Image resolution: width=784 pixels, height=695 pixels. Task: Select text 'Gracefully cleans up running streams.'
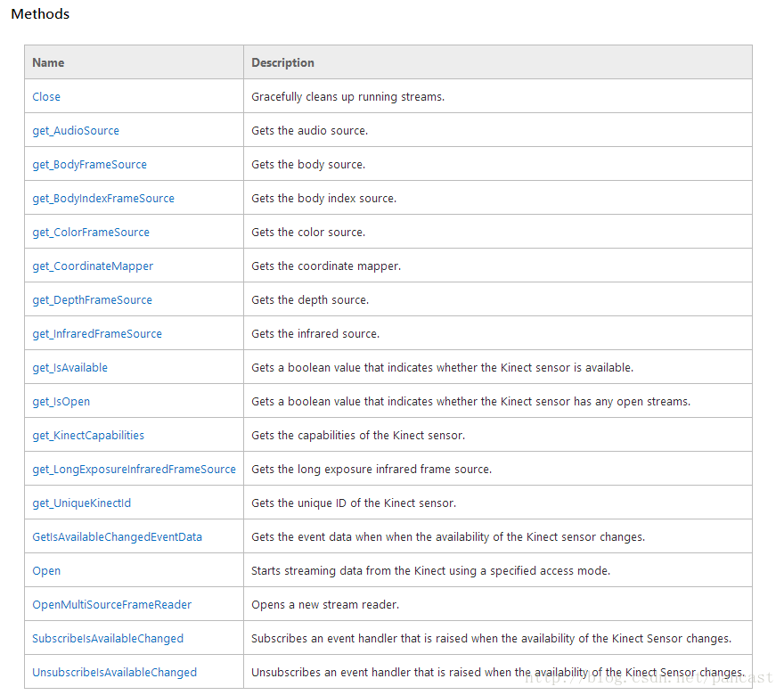coord(347,96)
